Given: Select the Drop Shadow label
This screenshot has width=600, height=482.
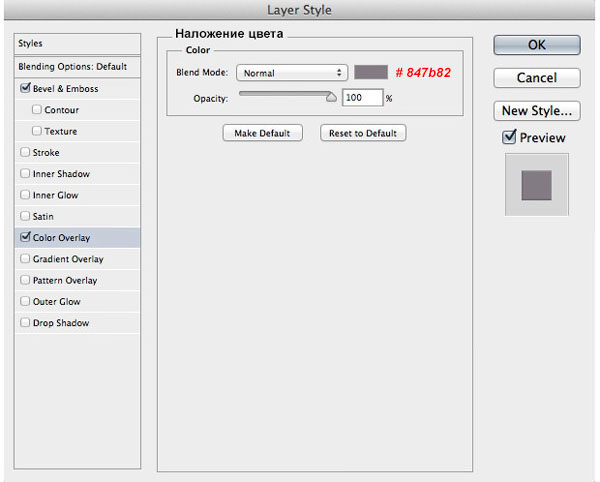Looking at the screenshot, I should 61,323.
